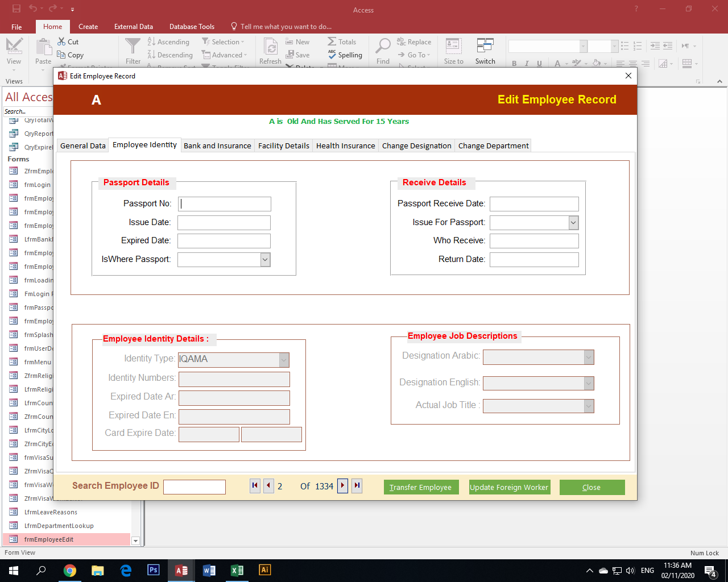728x582 pixels.
Task: Open External Data ribbon tab
Action: coord(134,27)
